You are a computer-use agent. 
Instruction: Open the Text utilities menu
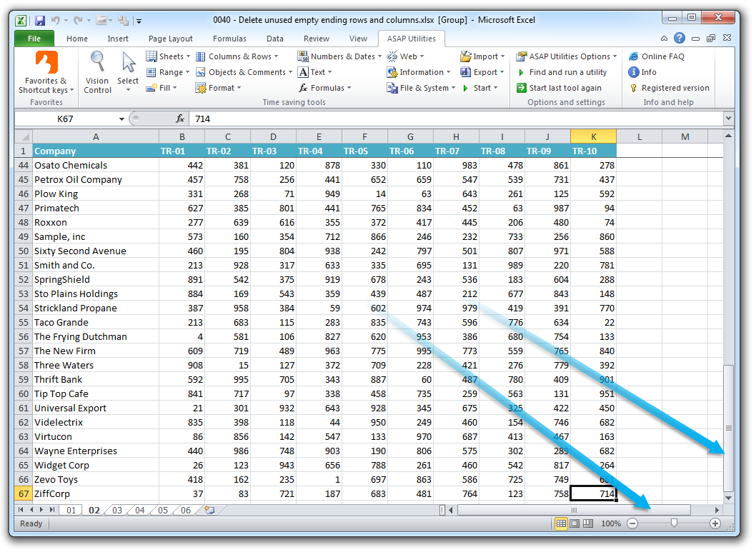pyautogui.click(x=315, y=72)
